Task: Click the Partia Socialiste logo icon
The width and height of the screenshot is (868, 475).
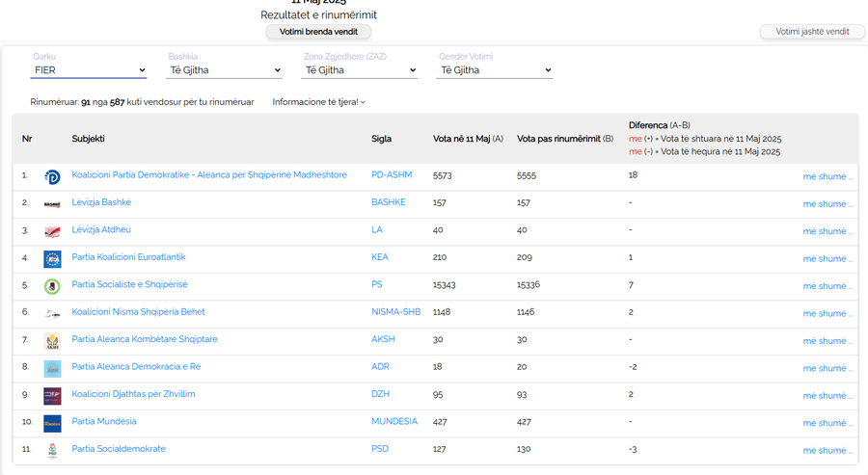Action: click(52, 286)
